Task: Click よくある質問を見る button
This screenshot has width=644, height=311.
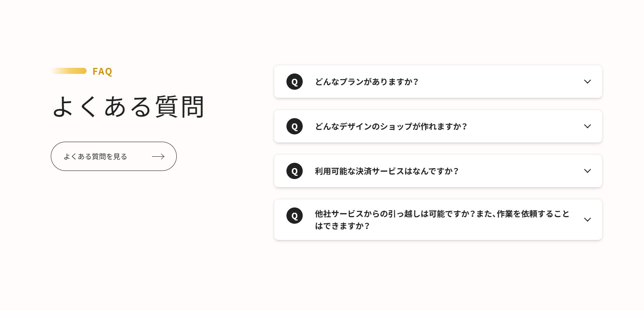Action: coord(114,156)
